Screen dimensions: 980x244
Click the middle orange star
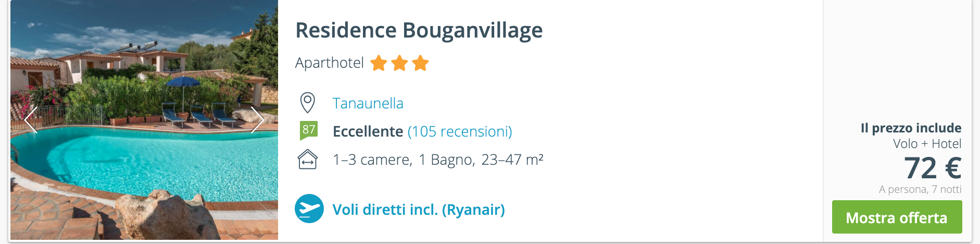click(x=399, y=63)
